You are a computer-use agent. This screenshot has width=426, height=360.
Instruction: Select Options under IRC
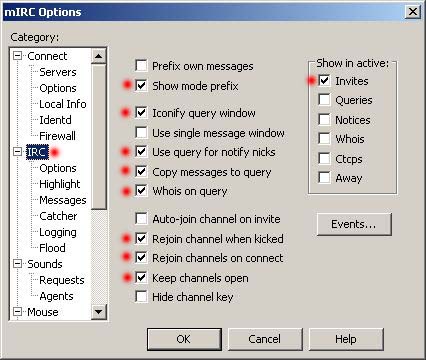pyautogui.click(x=58, y=168)
